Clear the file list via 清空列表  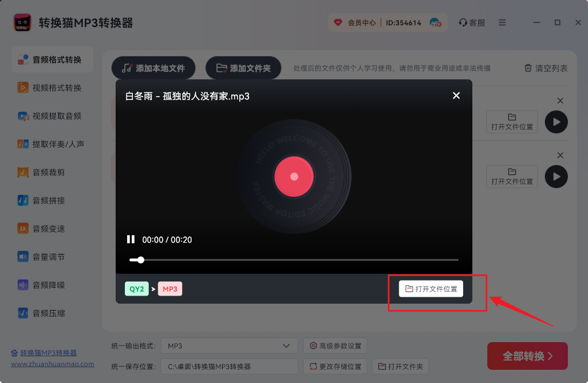544,68
